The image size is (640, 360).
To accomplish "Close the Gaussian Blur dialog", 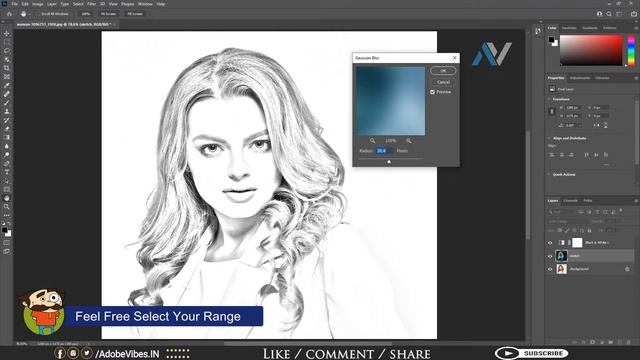I will 455,58.
